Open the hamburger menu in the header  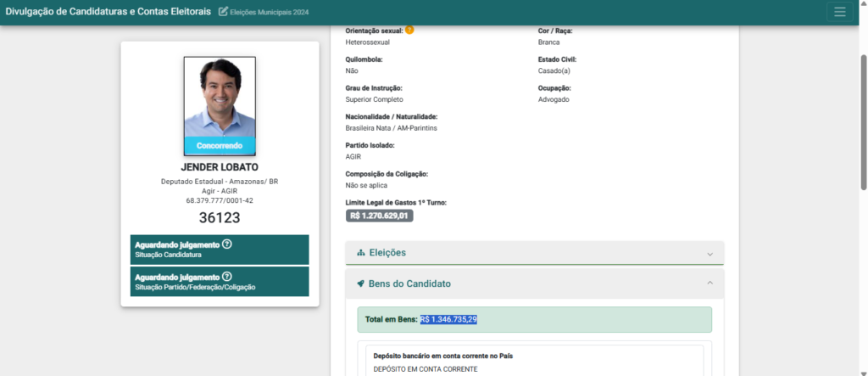pyautogui.click(x=840, y=12)
